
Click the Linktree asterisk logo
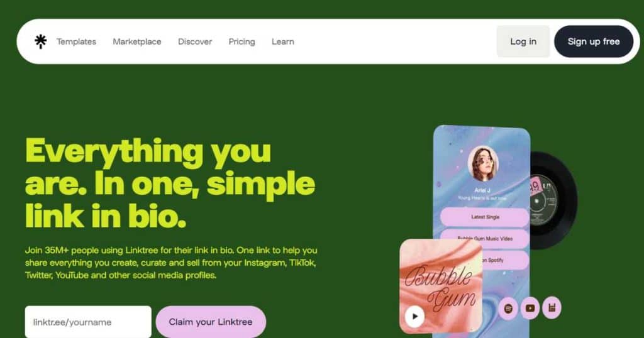pyautogui.click(x=40, y=41)
